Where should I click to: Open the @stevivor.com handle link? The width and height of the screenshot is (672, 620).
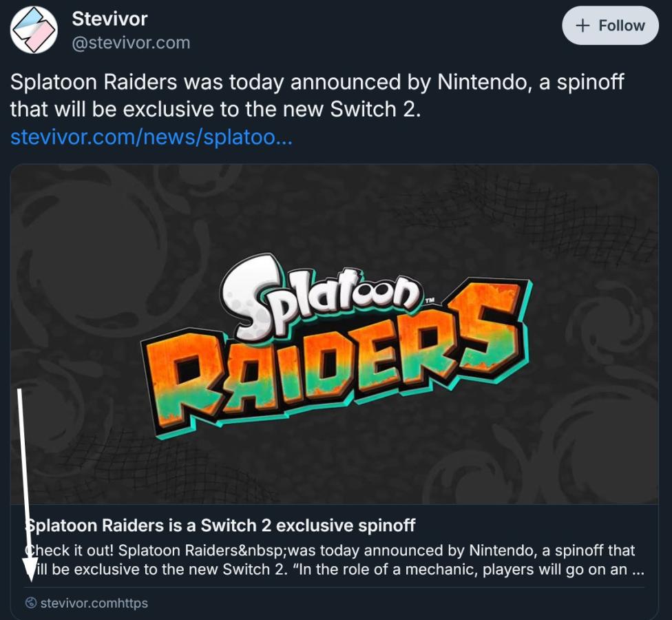pyautogui.click(x=131, y=43)
